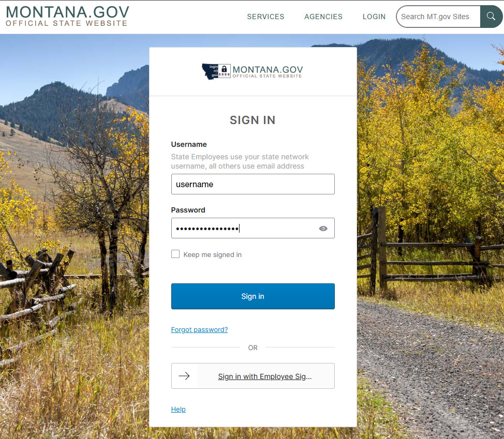
Task: Click the search magnifier icon button
Action: pyautogui.click(x=491, y=17)
